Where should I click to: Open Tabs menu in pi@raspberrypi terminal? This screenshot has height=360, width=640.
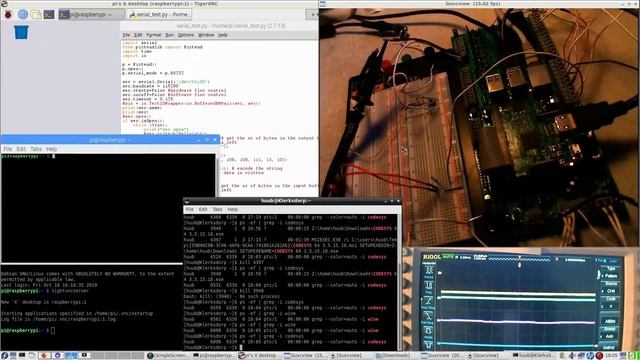click(36, 149)
